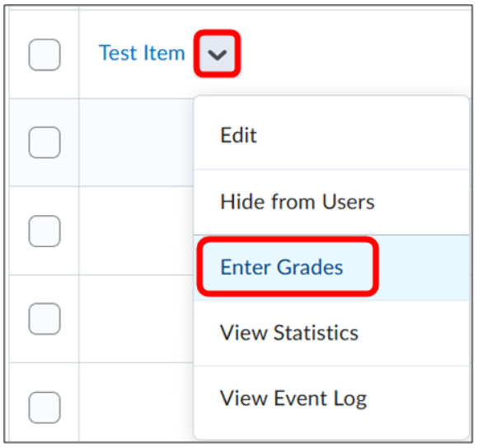Tick the checkbox next to Test Item
This screenshot has height=448, width=478.
45,55
